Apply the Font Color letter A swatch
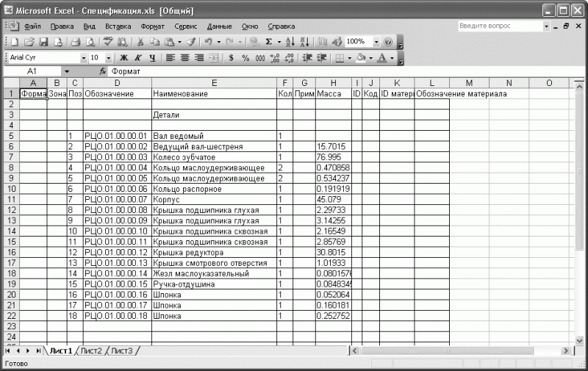This screenshot has height=371, width=588. coord(382,58)
